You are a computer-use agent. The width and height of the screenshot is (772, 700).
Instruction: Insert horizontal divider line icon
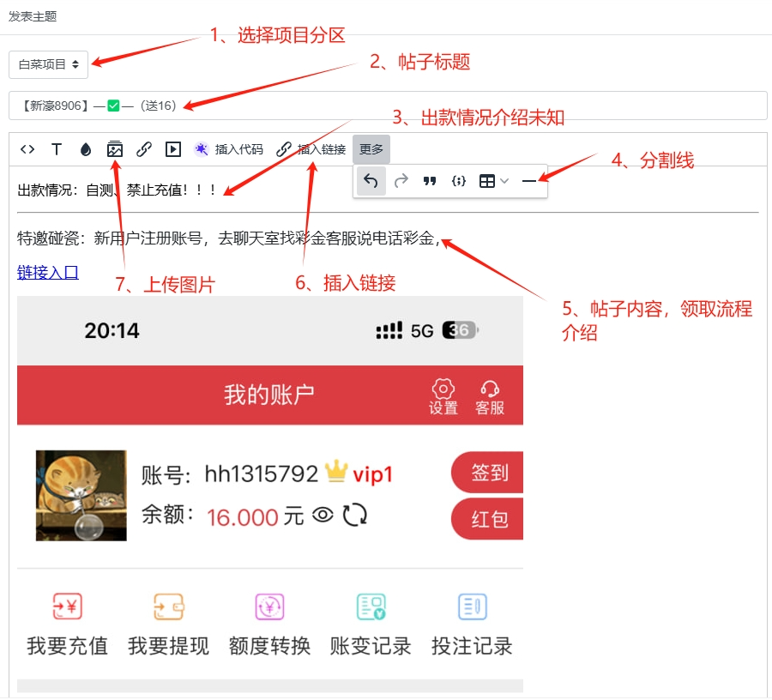point(529,181)
